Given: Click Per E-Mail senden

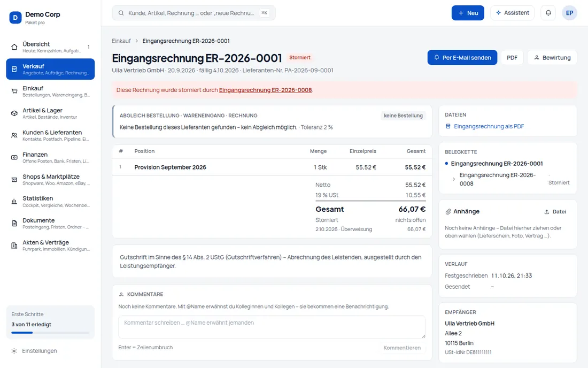Looking at the screenshot, I should pos(462,58).
